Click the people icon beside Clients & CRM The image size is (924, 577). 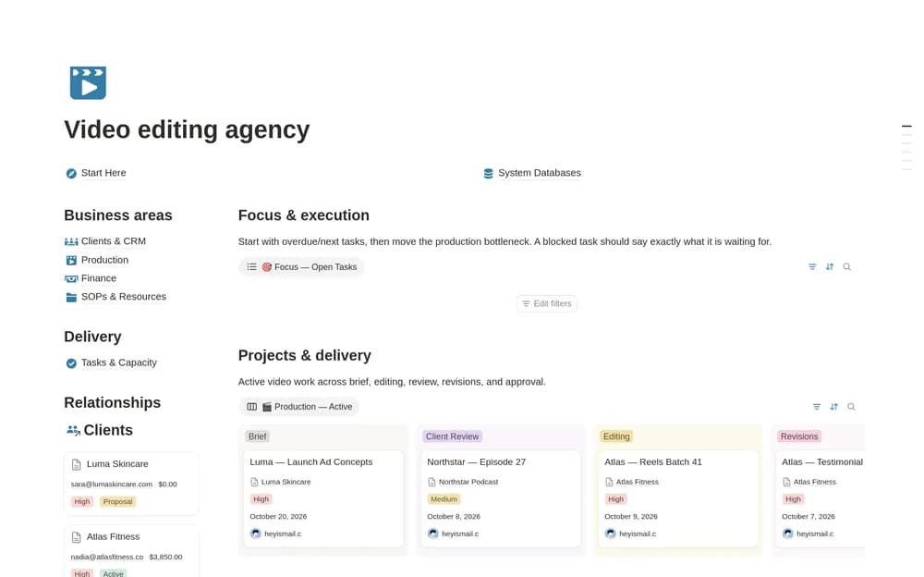click(x=71, y=242)
